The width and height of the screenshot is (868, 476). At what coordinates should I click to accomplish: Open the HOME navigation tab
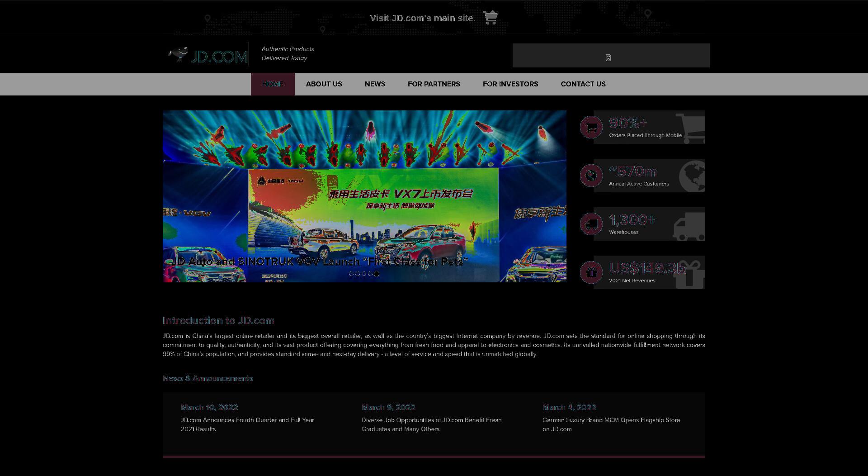tap(273, 84)
